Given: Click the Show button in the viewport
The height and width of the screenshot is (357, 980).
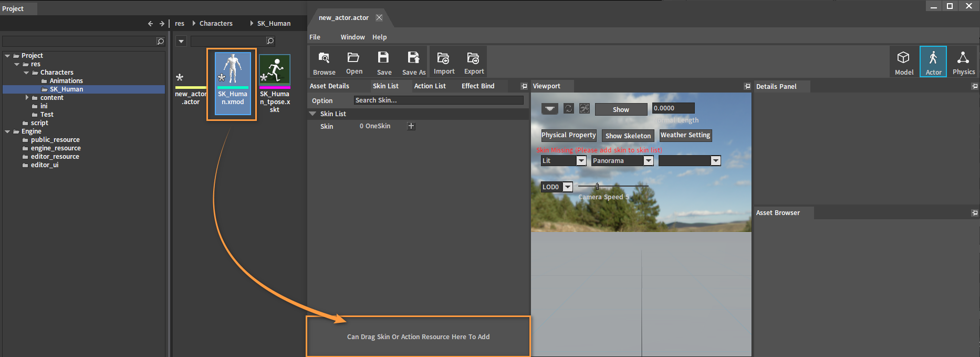Looking at the screenshot, I should click(621, 109).
